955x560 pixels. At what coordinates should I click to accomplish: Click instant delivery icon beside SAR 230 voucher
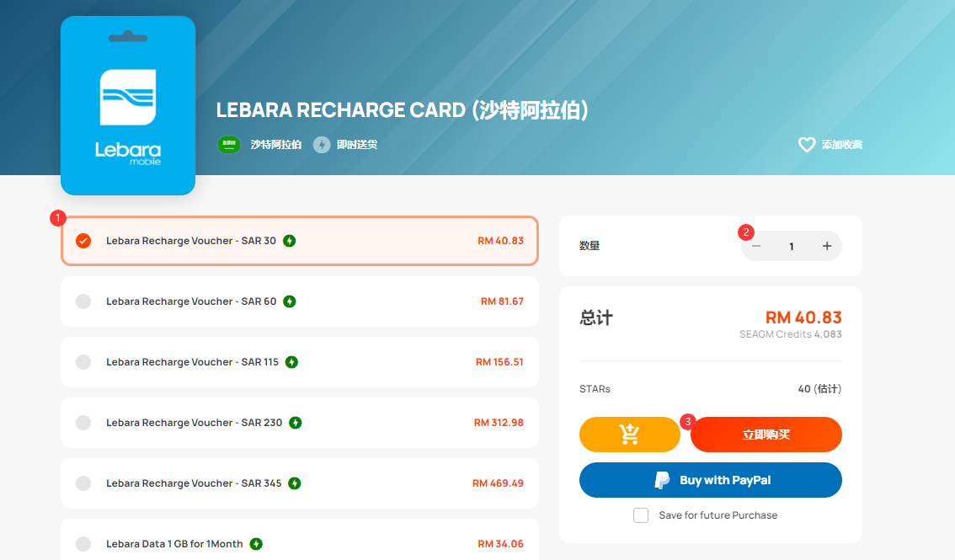[296, 423]
